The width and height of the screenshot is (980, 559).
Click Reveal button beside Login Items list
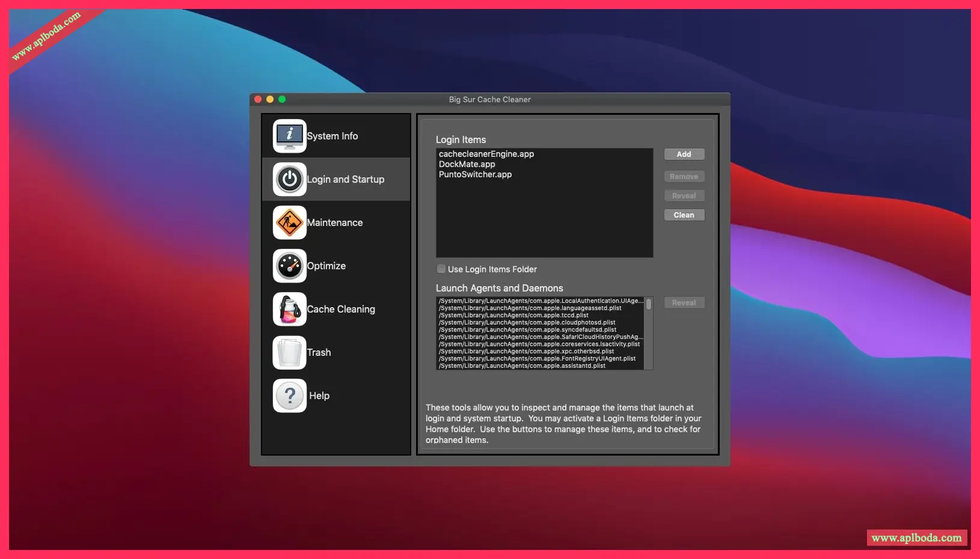coord(684,196)
